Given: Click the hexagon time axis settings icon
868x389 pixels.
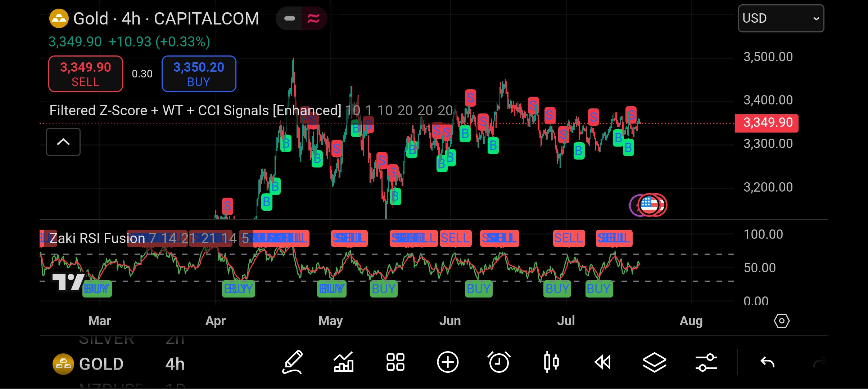Looking at the screenshot, I should point(781,321).
